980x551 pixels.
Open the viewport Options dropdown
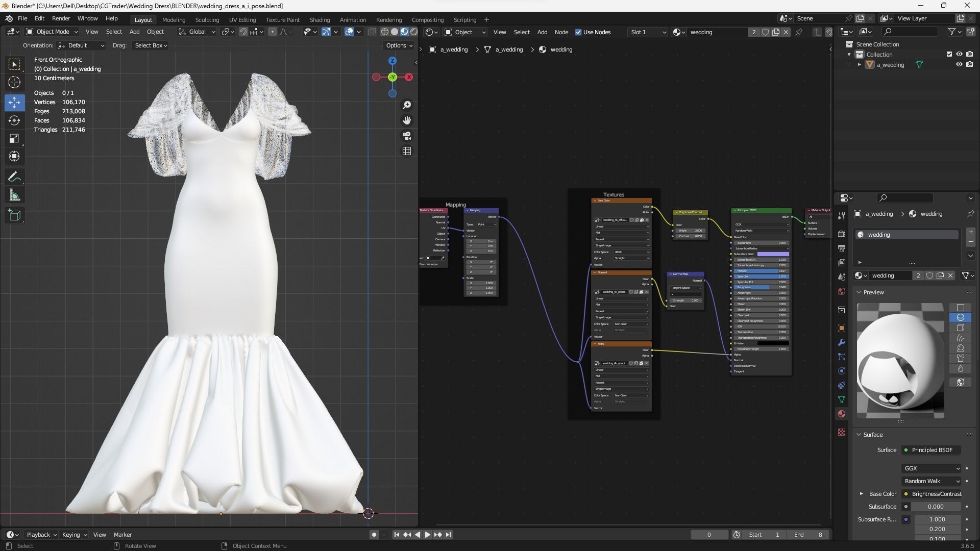[399, 45]
